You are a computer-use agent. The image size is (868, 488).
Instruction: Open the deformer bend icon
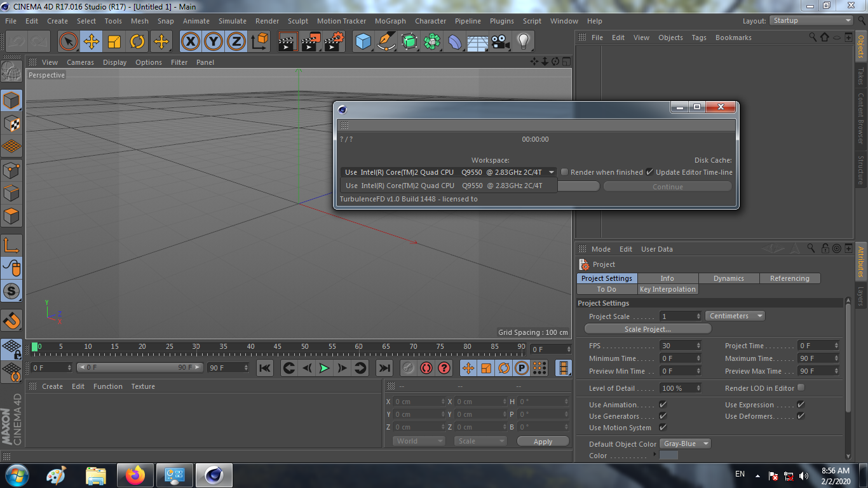[x=456, y=42]
